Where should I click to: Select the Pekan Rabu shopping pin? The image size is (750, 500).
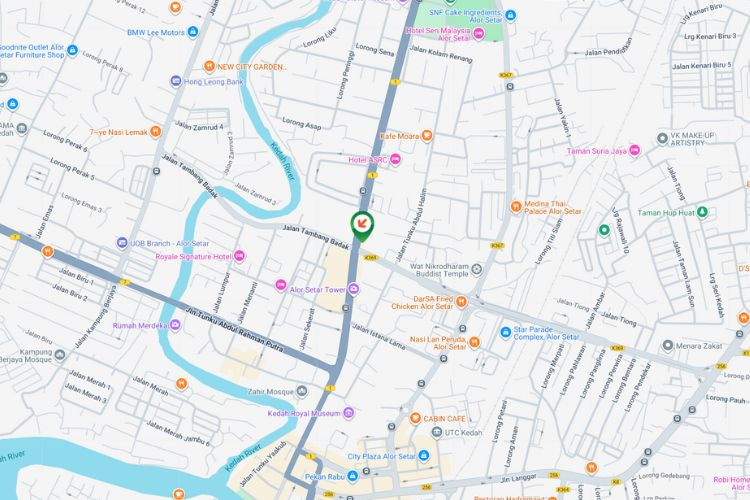(353, 476)
